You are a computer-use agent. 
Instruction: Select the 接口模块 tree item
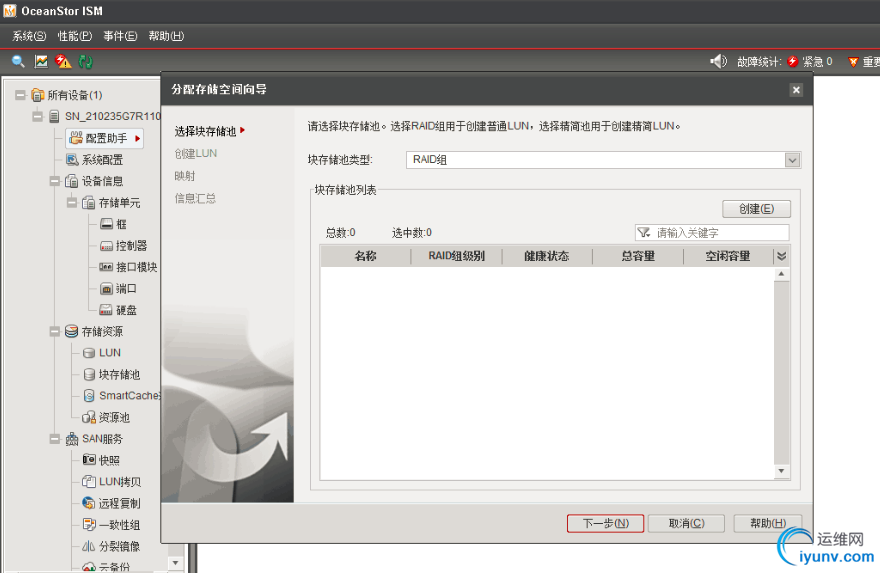[128, 267]
